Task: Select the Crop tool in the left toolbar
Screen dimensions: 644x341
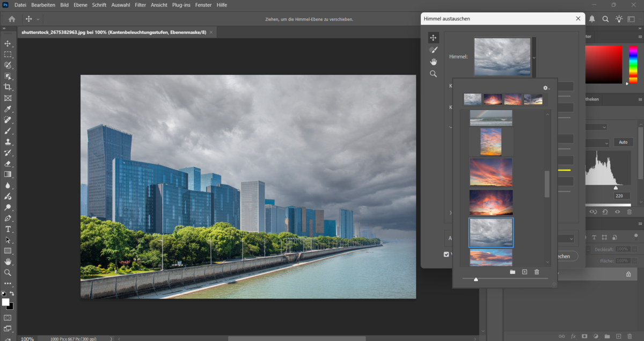Action: point(8,87)
